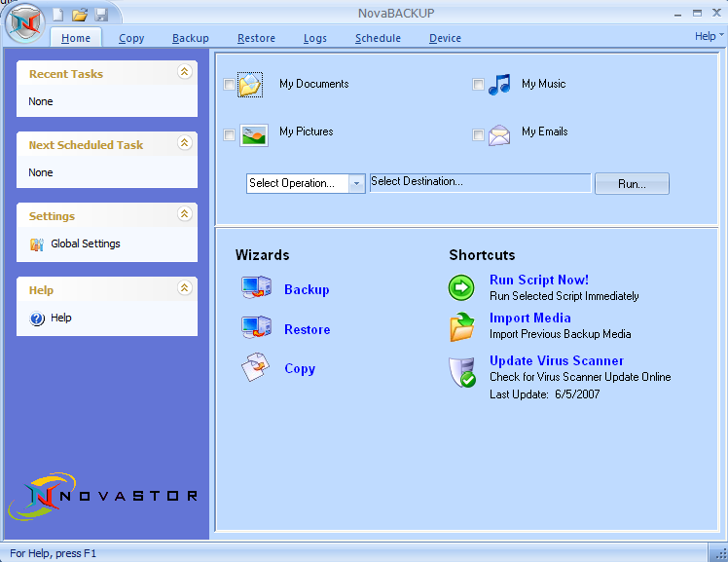Click the blue Help question mark icon
The height and width of the screenshot is (562, 728).
click(x=37, y=318)
